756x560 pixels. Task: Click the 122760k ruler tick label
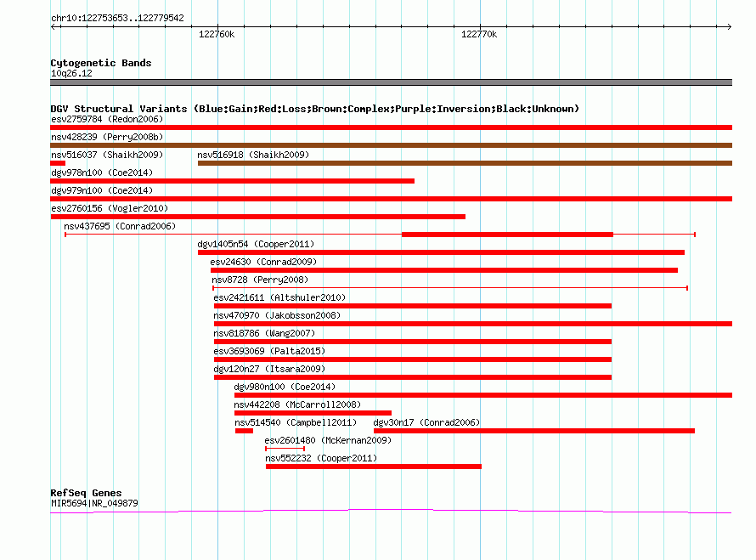point(217,34)
